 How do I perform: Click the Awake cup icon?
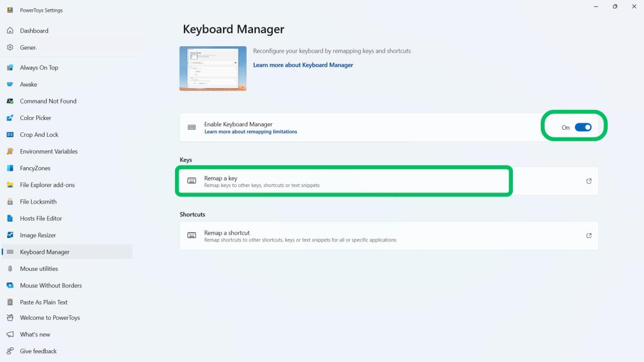(x=11, y=85)
